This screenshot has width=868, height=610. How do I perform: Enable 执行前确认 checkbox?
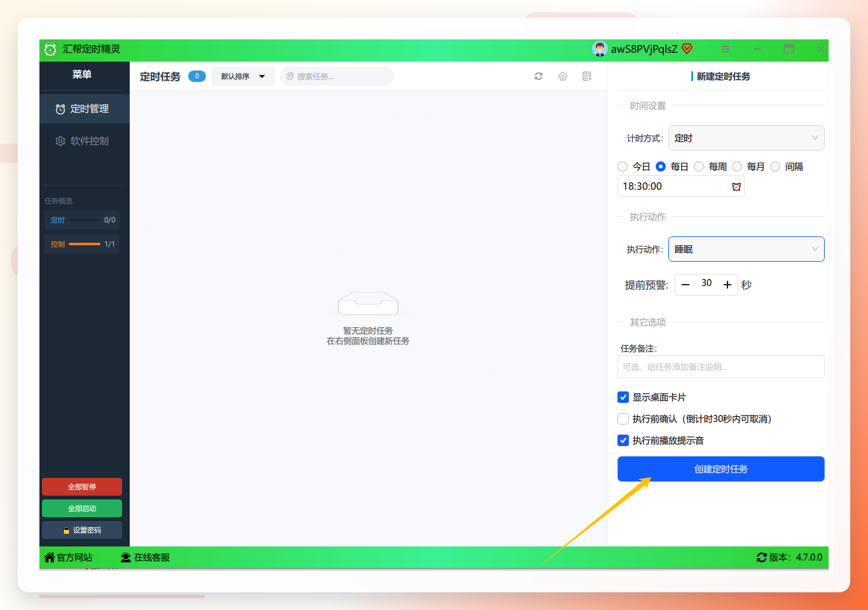pyautogui.click(x=623, y=419)
